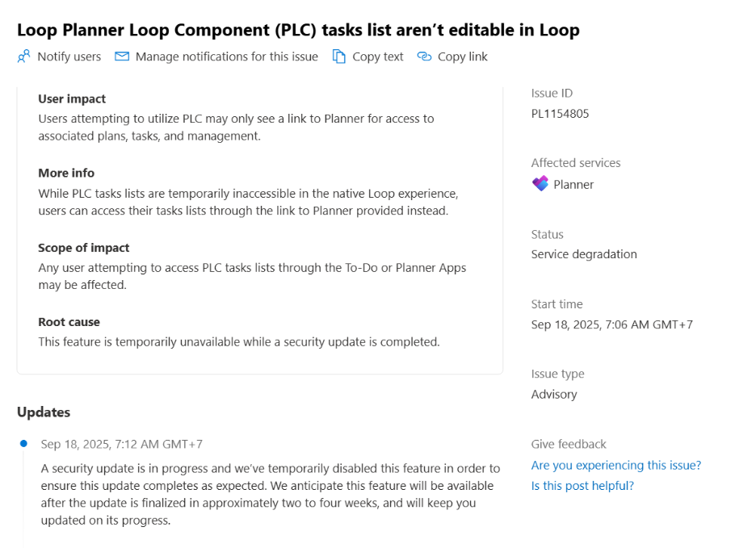The image size is (756, 548).
Task: Click the issue title heading
Action: click(298, 30)
